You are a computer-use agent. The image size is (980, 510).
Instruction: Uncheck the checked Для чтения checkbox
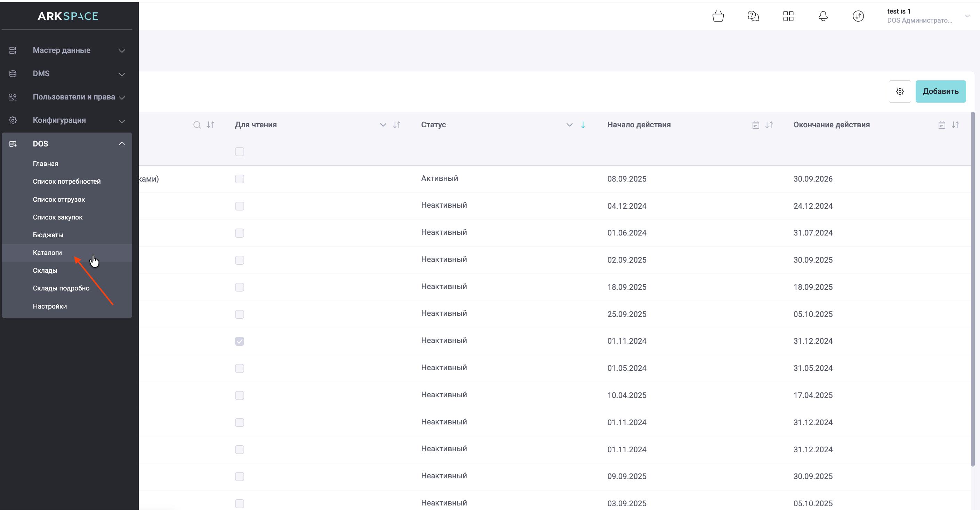coord(239,341)
